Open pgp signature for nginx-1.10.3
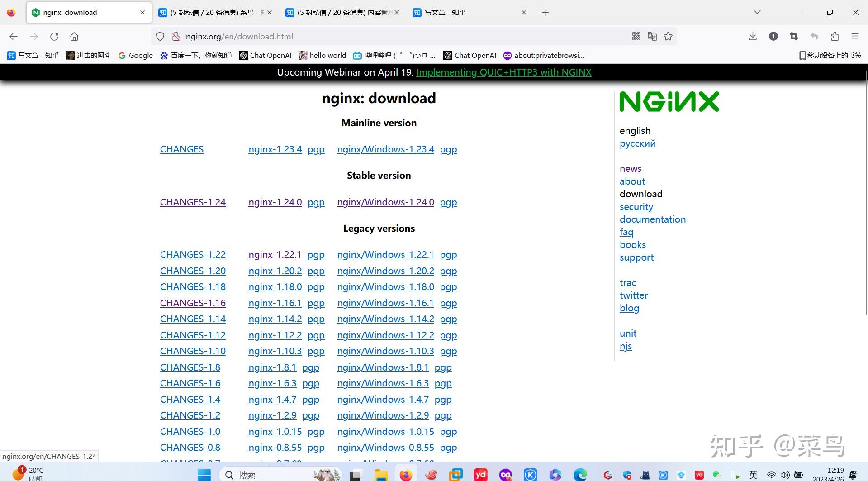The width and height of the screenshot is (868, 481). [316, 351]
